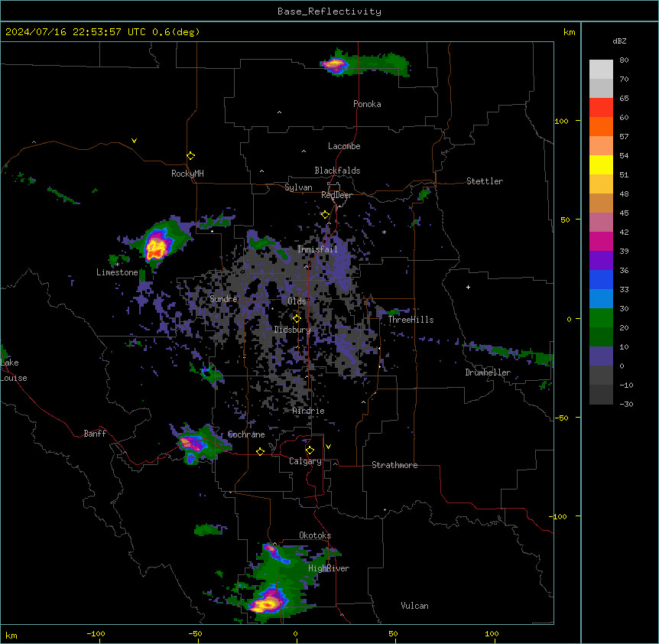Click the Sylvan label
Screen dimensions: 659x644
click(298, 187)
